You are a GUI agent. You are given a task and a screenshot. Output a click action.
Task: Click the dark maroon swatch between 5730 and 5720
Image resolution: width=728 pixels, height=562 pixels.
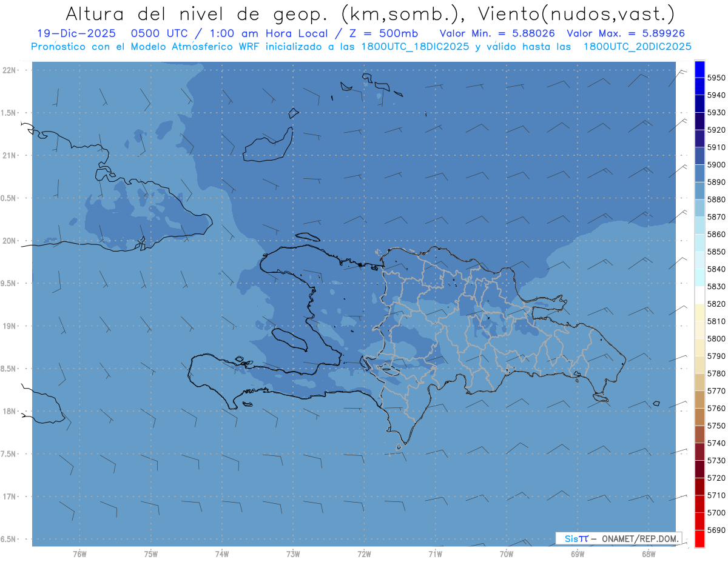[699, 469]
